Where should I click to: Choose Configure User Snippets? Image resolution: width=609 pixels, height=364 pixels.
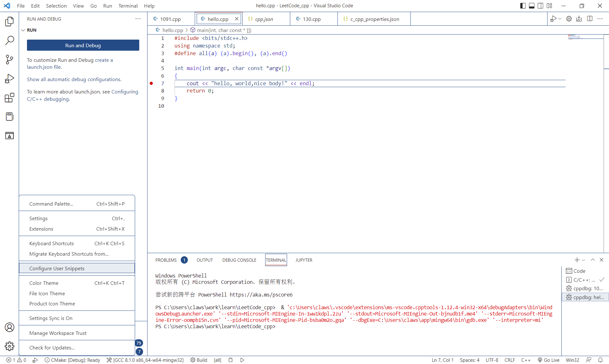(77, 268)
